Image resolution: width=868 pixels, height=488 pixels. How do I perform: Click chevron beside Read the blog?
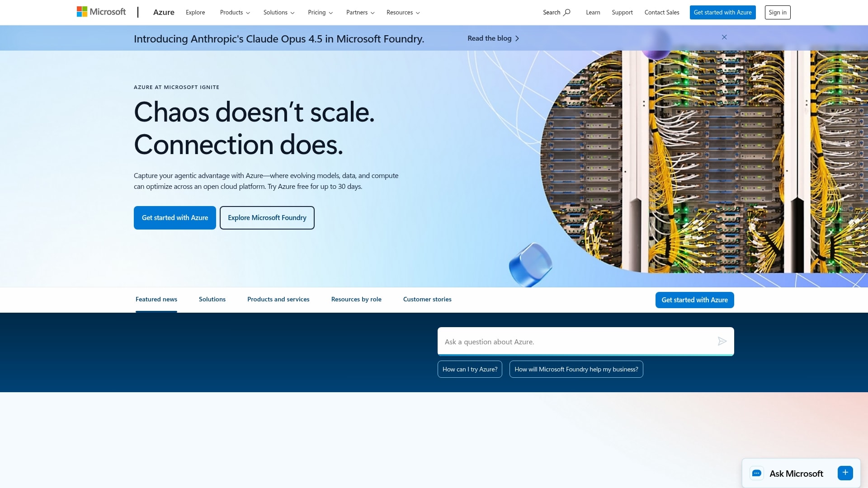pos(517,38)
